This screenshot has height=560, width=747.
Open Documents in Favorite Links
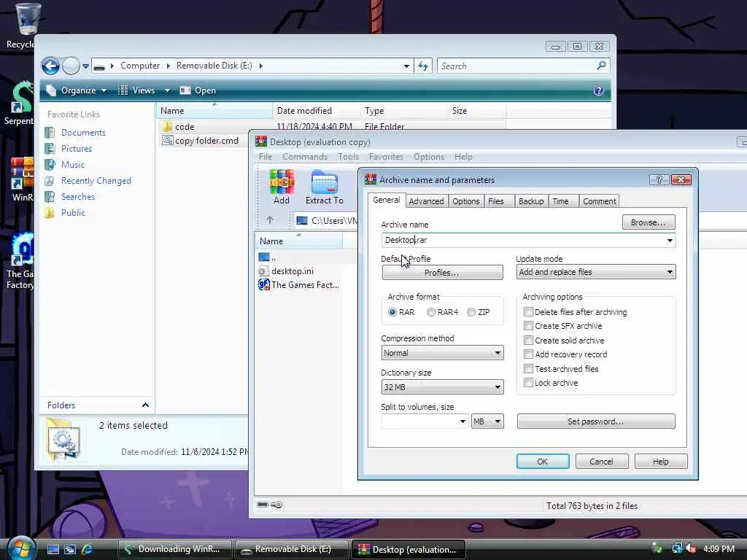(x=83, y=133)
